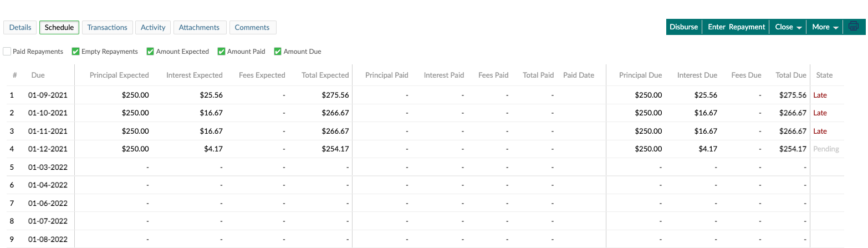868x248 pixels.
Task: Select due date 01-09-2021
Action: (48, 95)
